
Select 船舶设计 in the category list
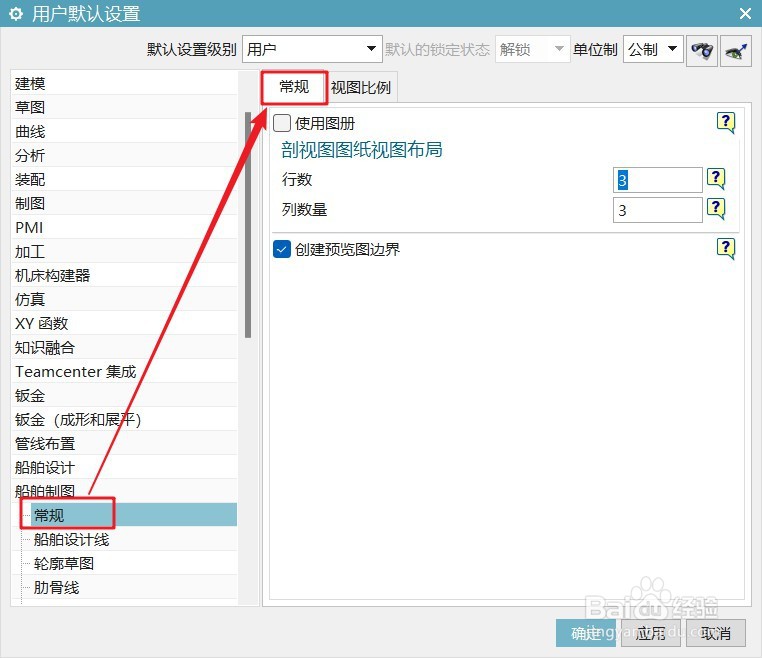tap(124, 468)
